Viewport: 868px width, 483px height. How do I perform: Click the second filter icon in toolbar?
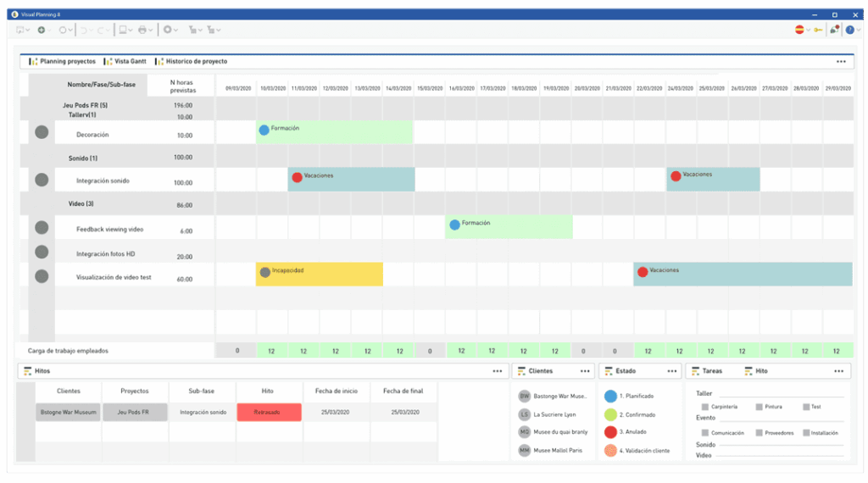pos(210,30)
